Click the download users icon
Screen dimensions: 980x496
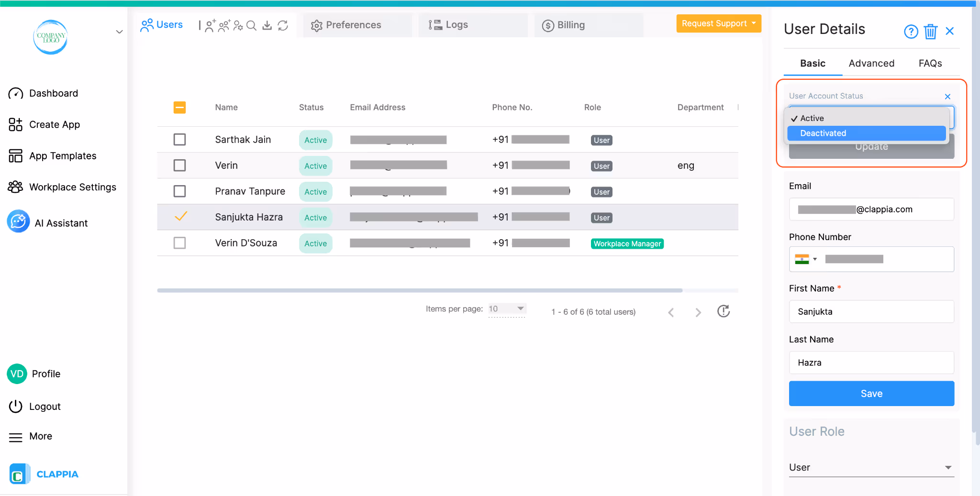tap(267, 25)
